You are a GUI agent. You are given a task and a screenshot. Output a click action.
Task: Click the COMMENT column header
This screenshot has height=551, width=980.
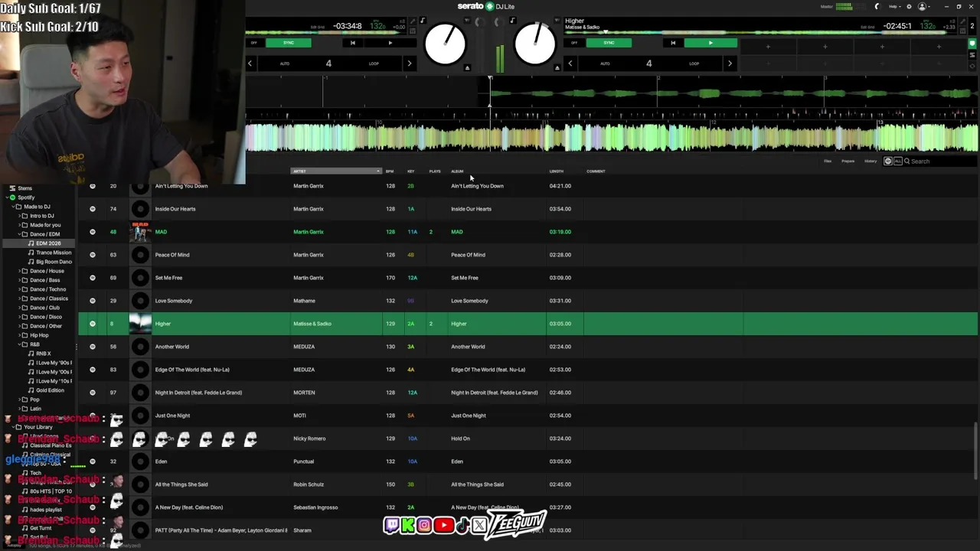point(596,171)
